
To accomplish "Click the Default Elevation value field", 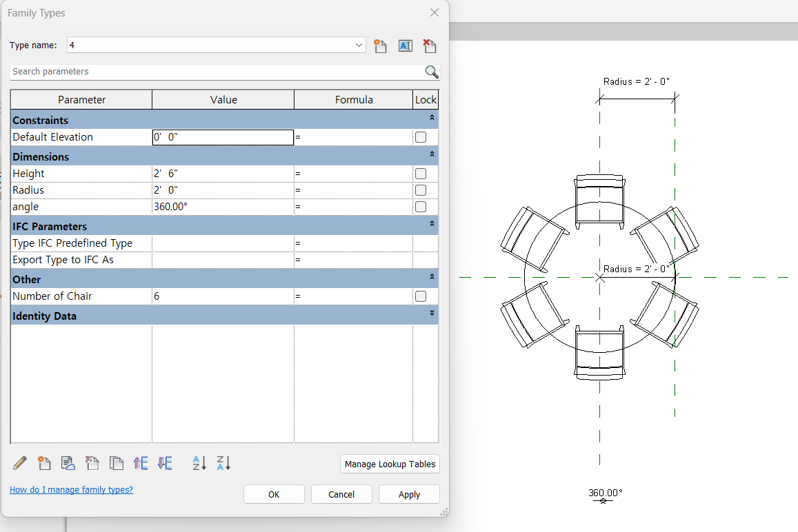I will [x=223, y=137].
